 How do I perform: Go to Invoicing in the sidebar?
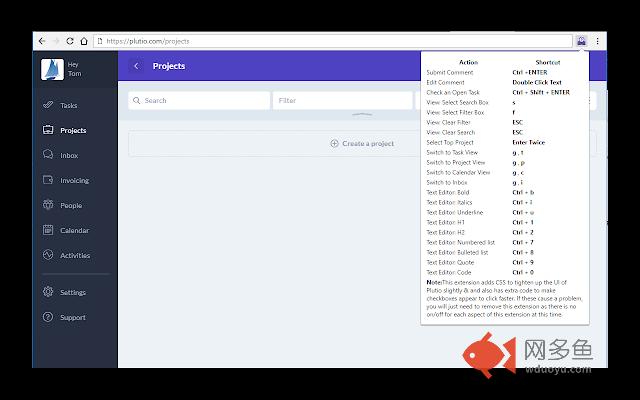75,180
